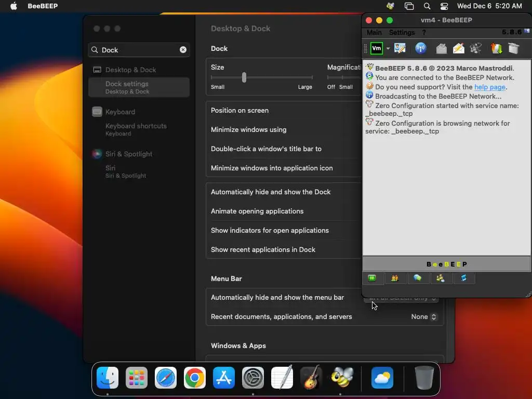The height and width of the screenshot is (399, 532).
Task: Click the date and time in menu bar
Action: click(x=489, y=6)
